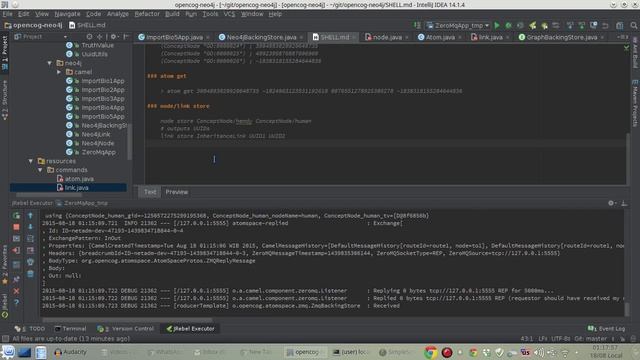Open the ZeroMqApp_tmp run tab in executor
Viewport: 640px width, 360px height.
(82, 203)
